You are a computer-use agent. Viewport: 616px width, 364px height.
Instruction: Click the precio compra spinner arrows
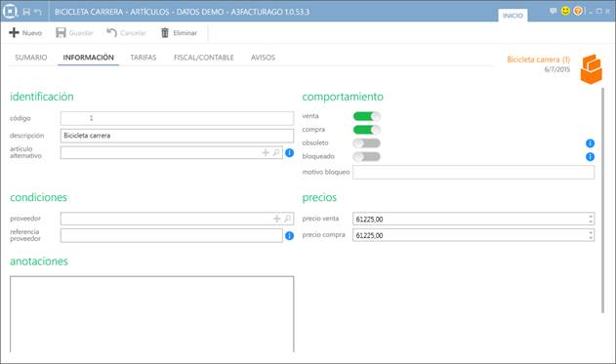(x=591, y=235)
